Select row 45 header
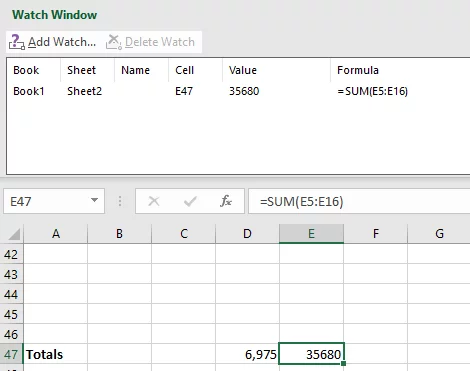This screenshot has width=470, height=371. [x=11, y=314]
